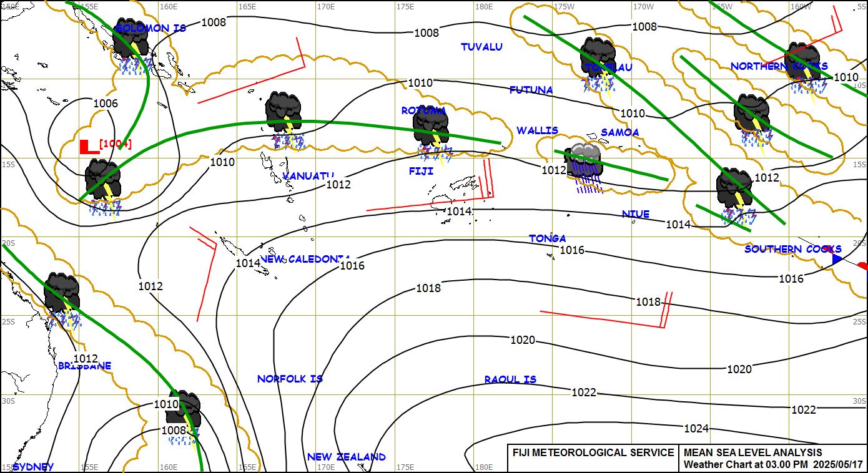This screenshot has width=868, height=473.
Task: Select the VANUATU label
Action: click(308, 176)
